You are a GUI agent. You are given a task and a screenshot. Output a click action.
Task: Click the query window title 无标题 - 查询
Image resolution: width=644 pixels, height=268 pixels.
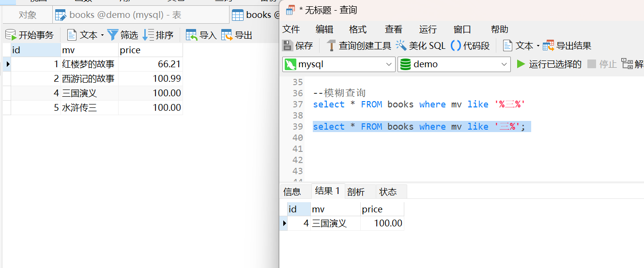pyautogui.click(x=328, y=10)
